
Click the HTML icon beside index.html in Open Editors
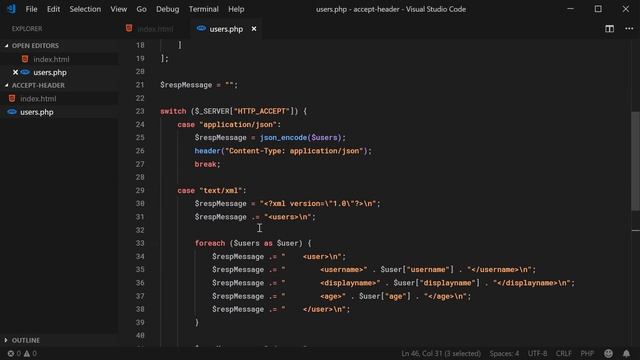(x=25, y=59)
